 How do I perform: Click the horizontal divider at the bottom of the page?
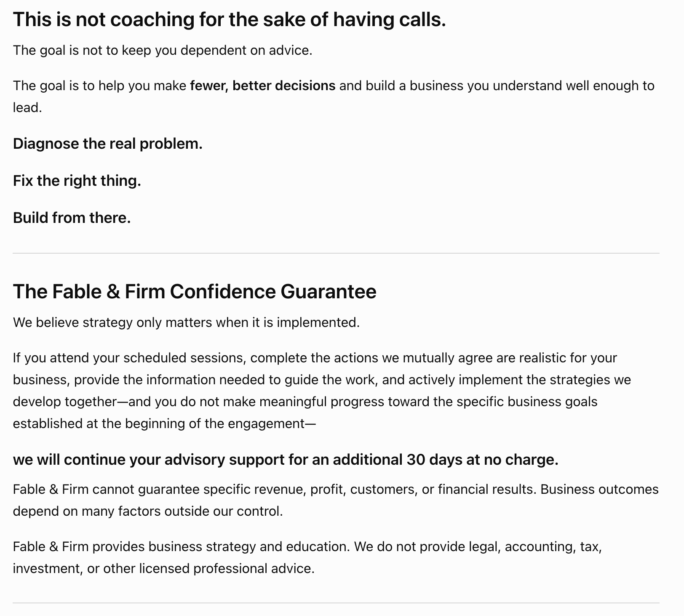tap(336, 603)
